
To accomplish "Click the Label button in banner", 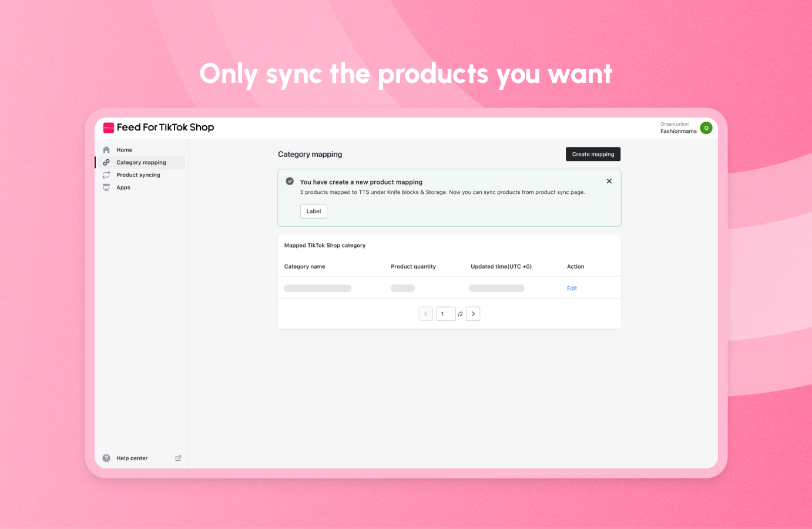I will 314,211.
